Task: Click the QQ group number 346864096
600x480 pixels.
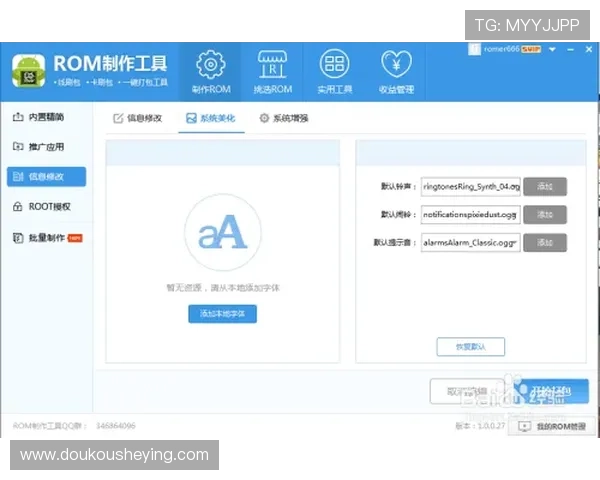Action: tap(116, 426)
